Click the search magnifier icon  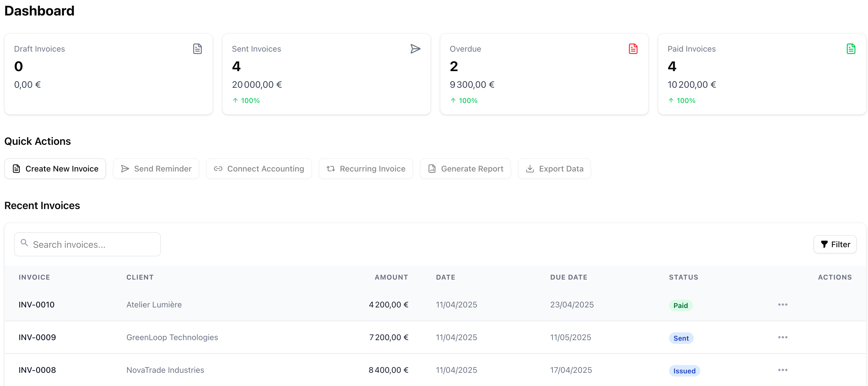[24, 243]
